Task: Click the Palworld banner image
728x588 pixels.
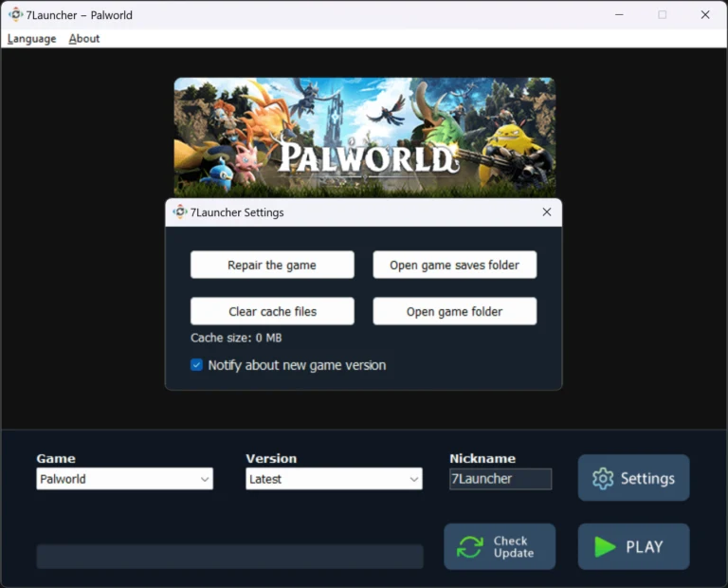Action: (364, 138)
